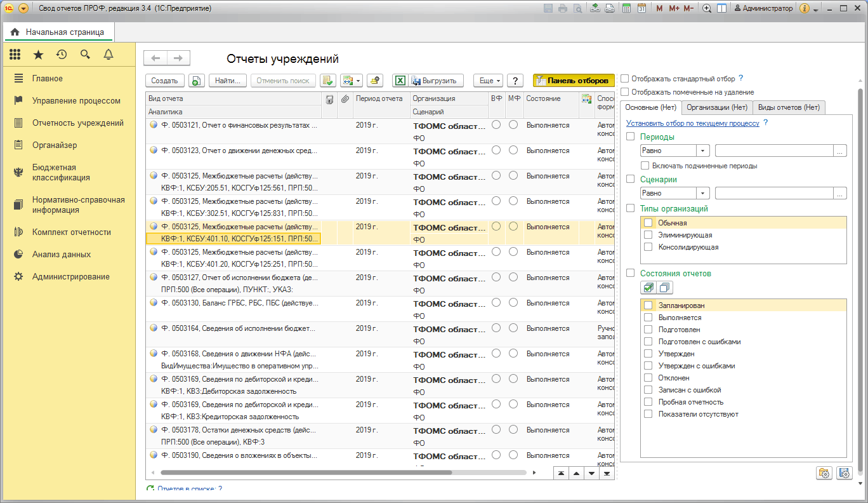Tick Включать подчиненные периоды checkbox
868x503 pixels.
click(x=645, y=166)
